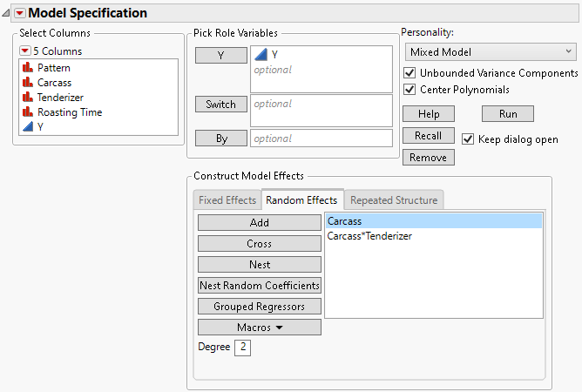Select the continuous Y column in list

[x=26, y=126]
